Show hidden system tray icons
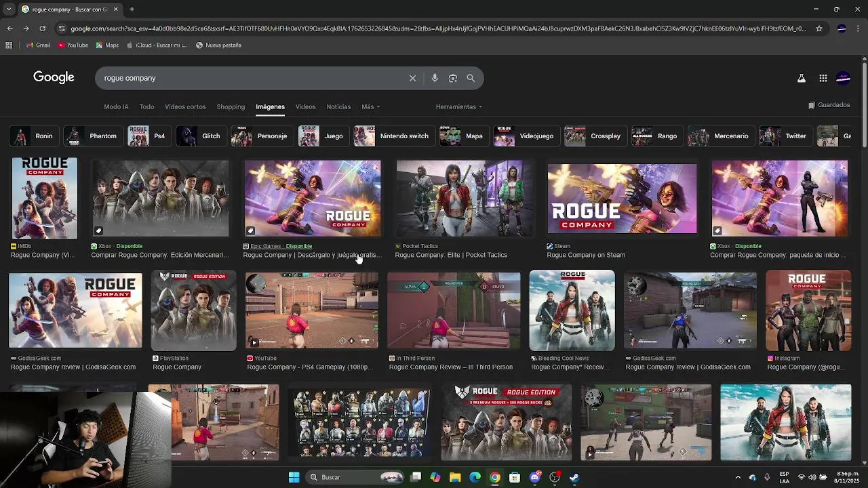Image resolution: width=868 pixels, height=488 pixels. 738,477
